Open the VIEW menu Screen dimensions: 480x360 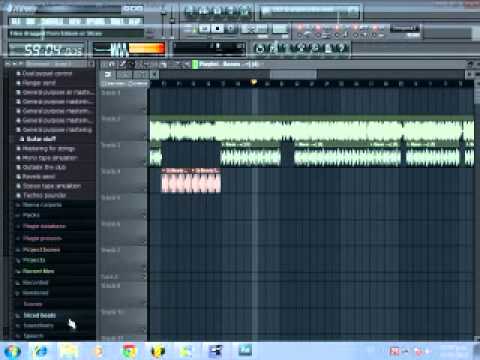click(75, 21)
